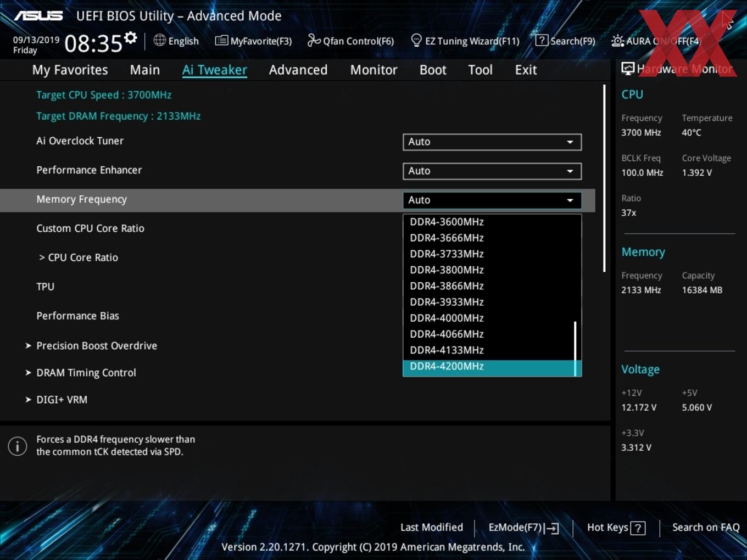Screen dimensions: 747x560
Task: Open Ai Overclock Tuner dropdown
Action: click(492, 142)
